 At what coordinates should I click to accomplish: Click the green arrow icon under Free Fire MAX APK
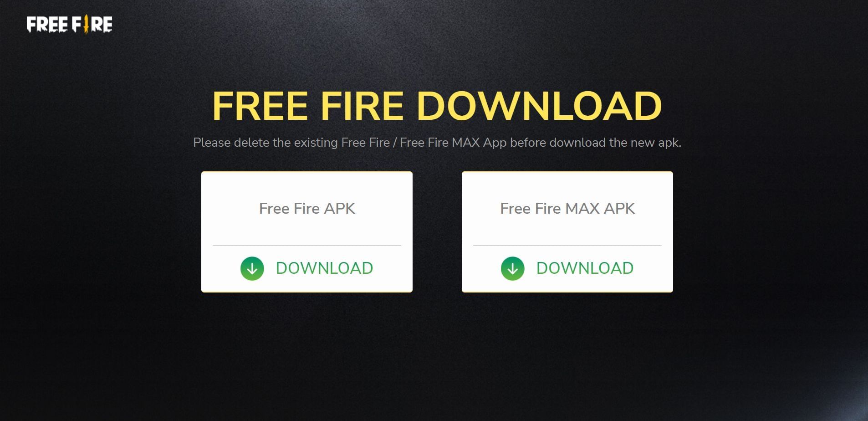pyautogui.click(x=513, y=268)
